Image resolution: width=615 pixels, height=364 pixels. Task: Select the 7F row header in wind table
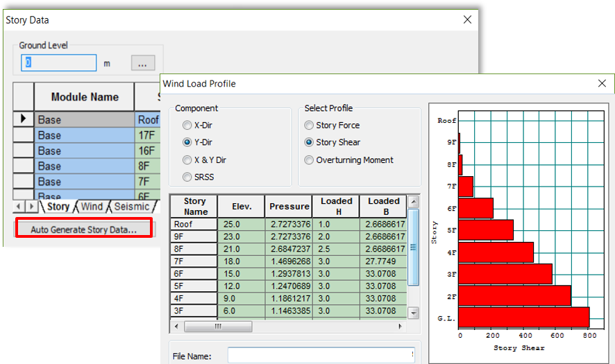(194, 261)
